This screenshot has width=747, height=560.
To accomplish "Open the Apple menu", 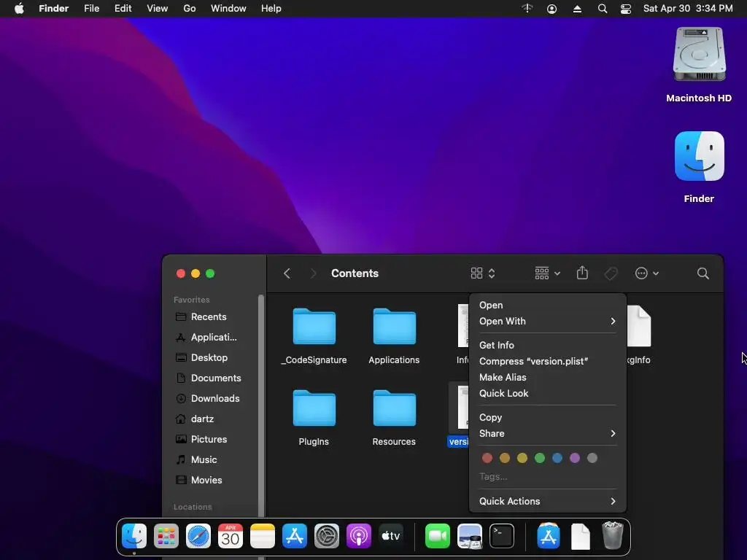I will tap(19, 9).
